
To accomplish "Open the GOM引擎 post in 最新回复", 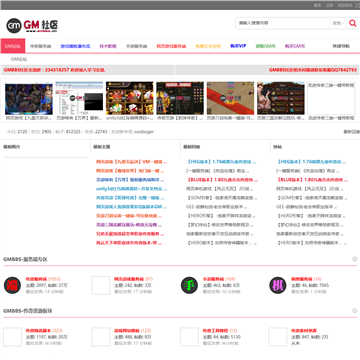I will 222,198.
